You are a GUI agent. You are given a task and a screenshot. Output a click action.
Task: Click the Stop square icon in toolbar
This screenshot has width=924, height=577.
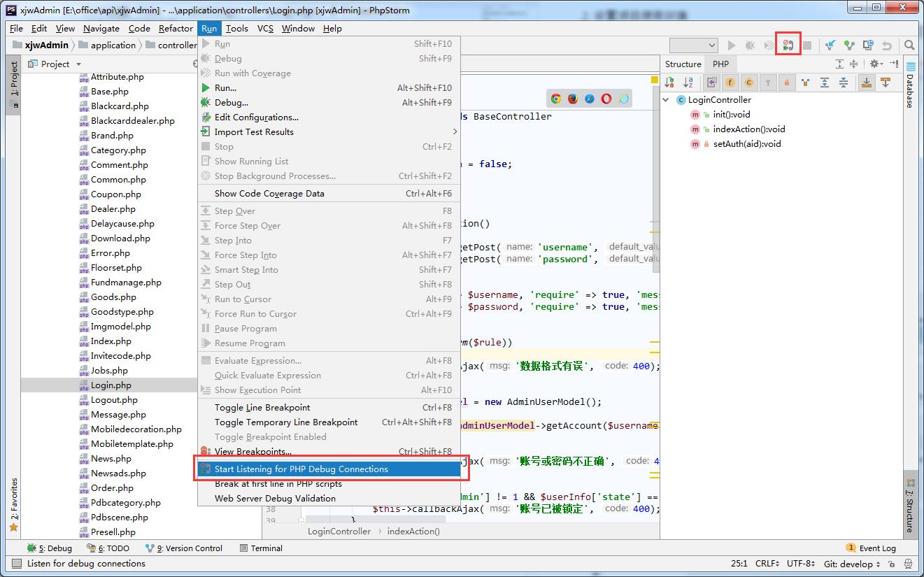[806, 45]
